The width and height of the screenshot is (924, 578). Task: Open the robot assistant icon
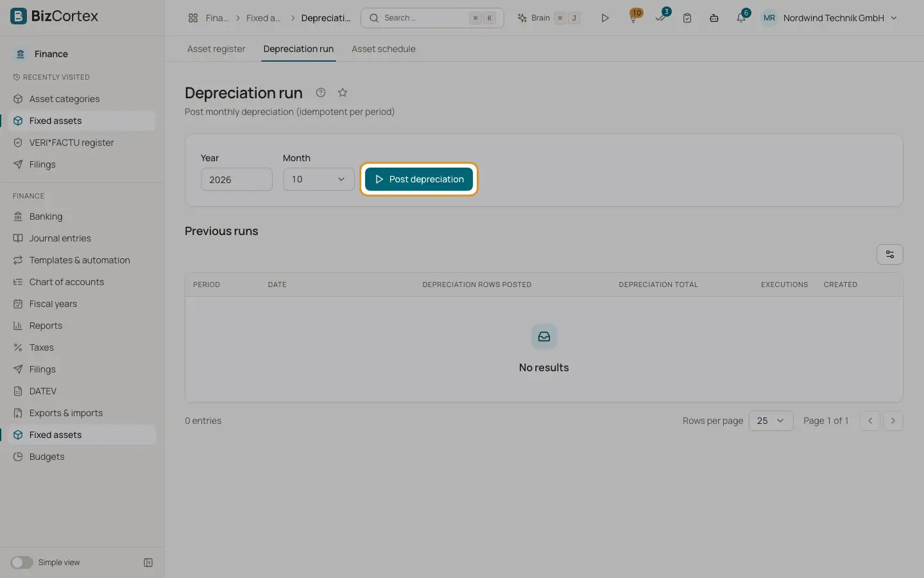point(714,18)
